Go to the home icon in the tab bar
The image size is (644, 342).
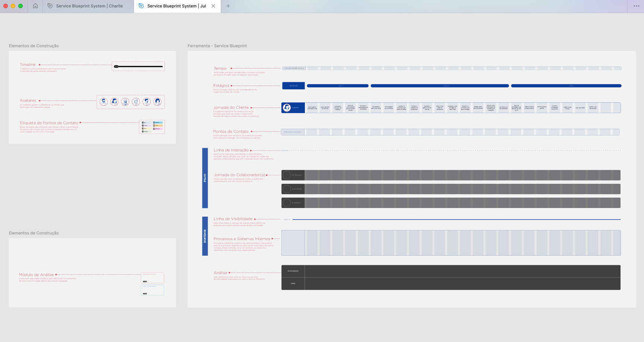click(x=35, y=6)
